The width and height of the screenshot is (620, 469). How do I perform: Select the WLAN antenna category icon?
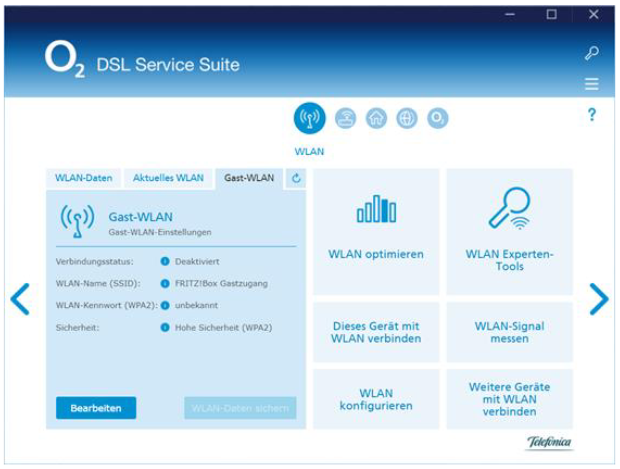[310, 118]
